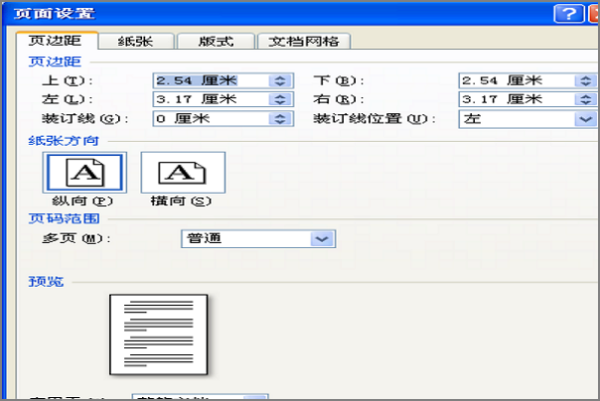Viewport: 600px width, 401px height.
Task: Click the bottom margin 2.54 厘米 field
Action: click(515, 80)
